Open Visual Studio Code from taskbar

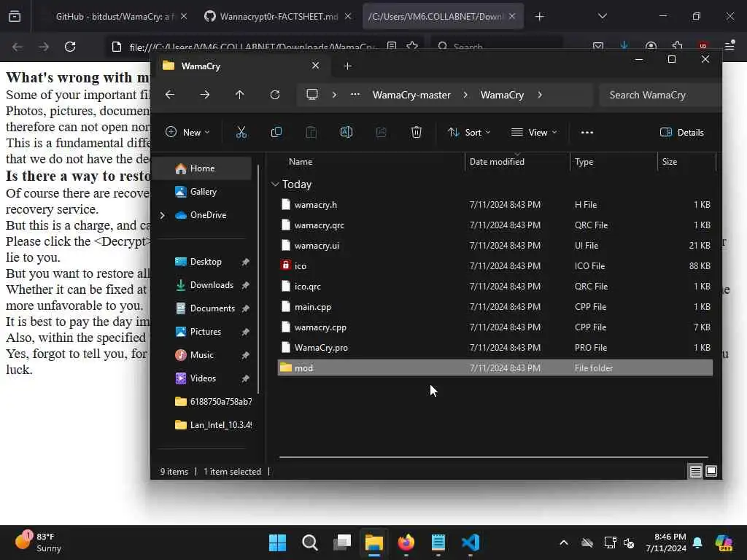coord(471,542)
